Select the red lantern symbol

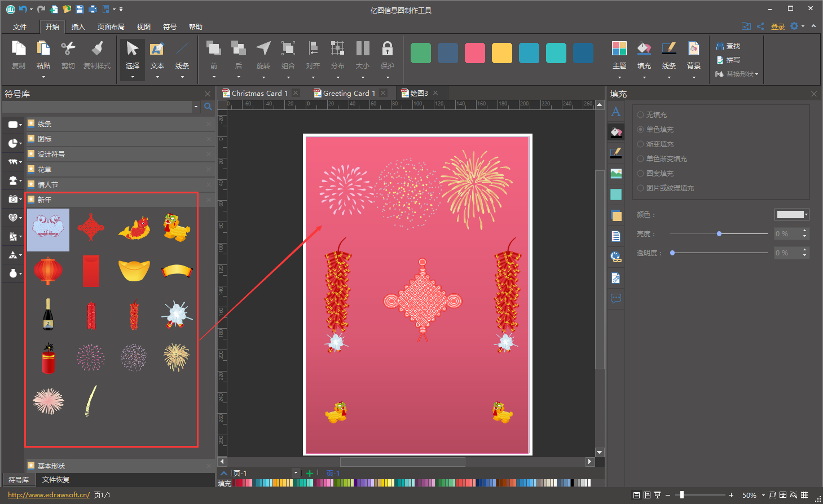coord(48,271)
